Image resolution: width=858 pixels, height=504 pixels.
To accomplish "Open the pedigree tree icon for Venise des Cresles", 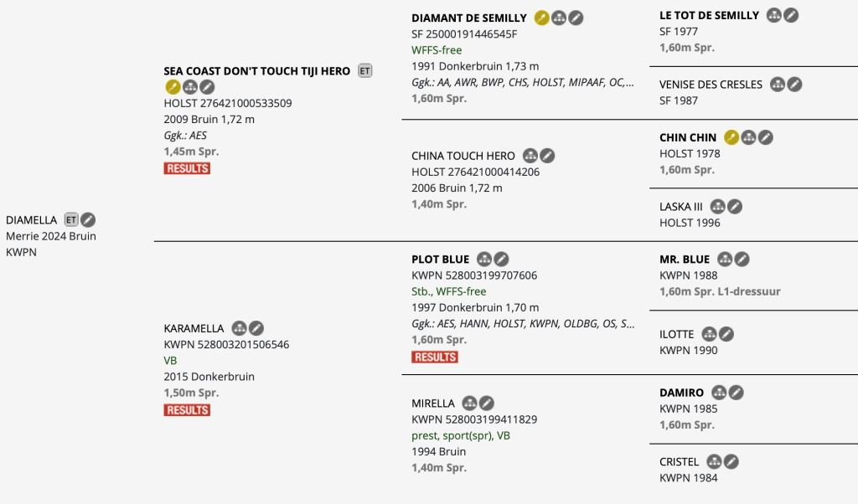I will tap(778, 85).
